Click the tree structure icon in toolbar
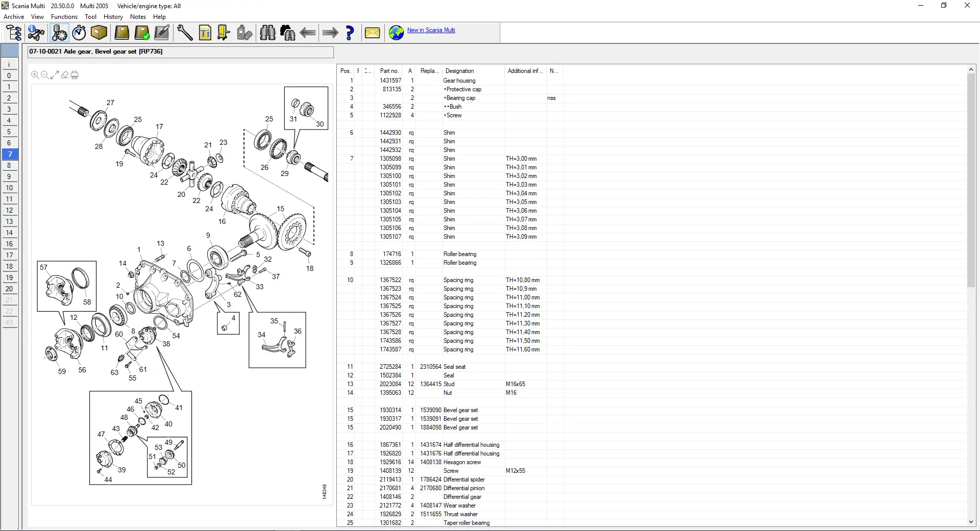 14,33
